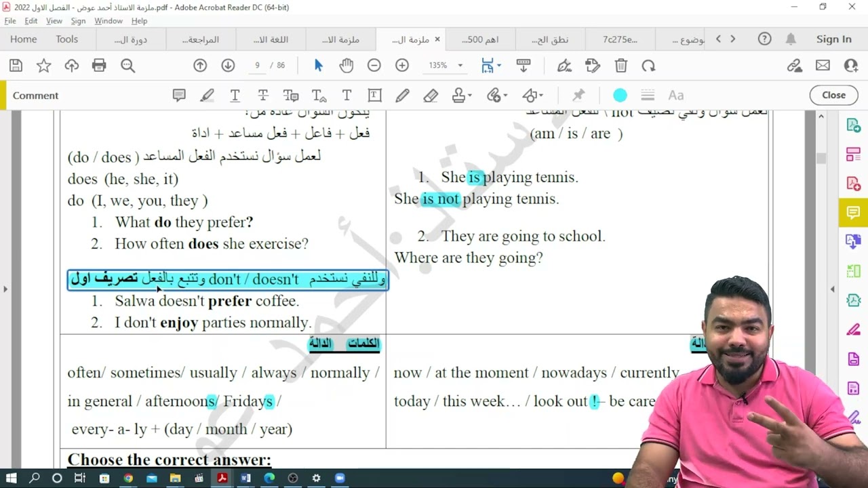Zoom in with the plus button
Image resolution: width=868 pixels, height=488 pixels.
tap(402, 66)
